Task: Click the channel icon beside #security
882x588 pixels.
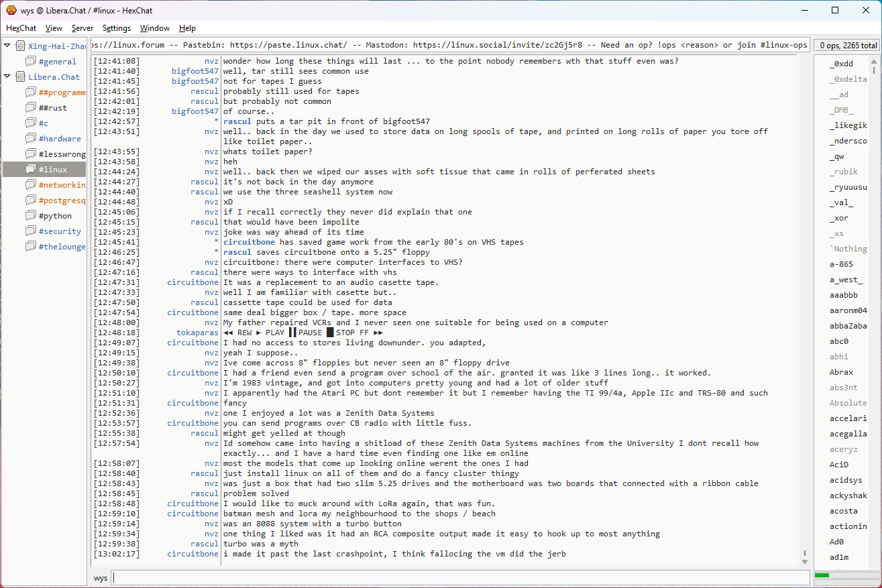Action: point(31,231)
